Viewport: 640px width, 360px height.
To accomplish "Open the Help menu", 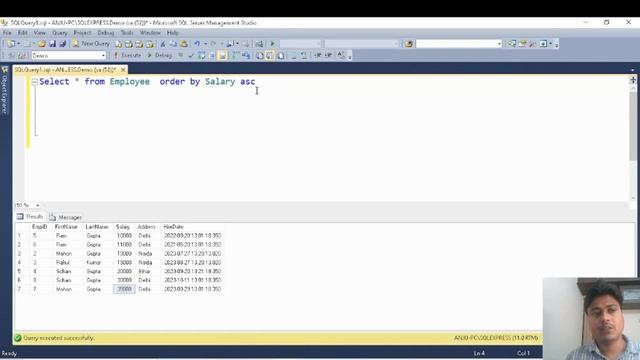I will click(x=173, y=33).
